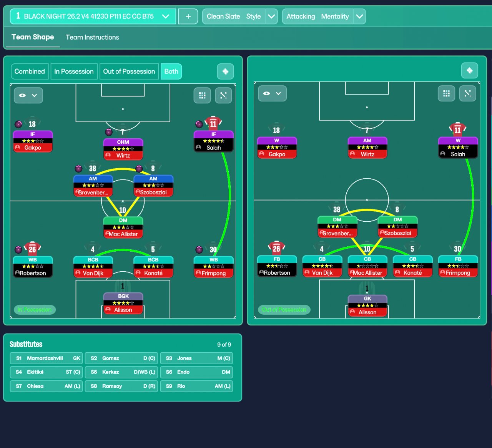This screenshot has width=492, height=448.
Task: Select substitute S1 Mamardashvili
Action: [x=46, y=358]
